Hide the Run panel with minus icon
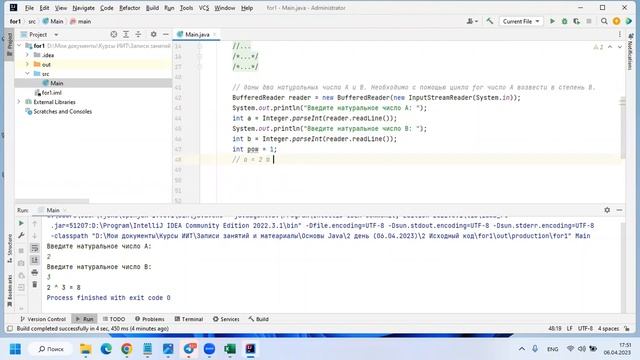This screenshot has height=360, width=640. 620,210
